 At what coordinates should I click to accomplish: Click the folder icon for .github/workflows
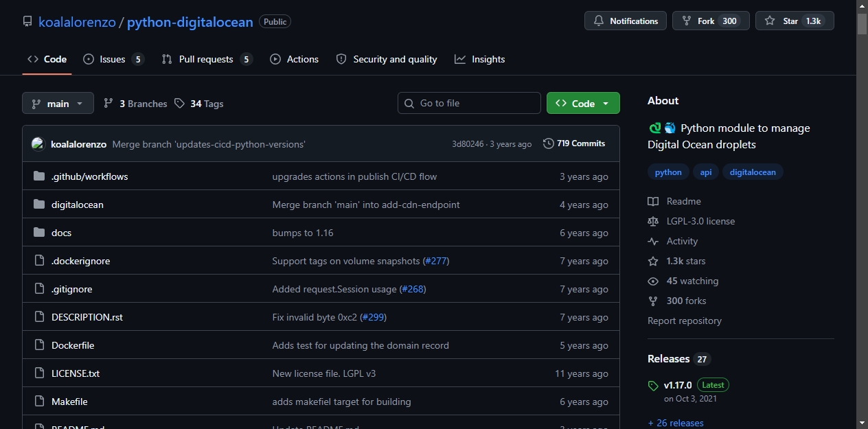coord(39,176)
